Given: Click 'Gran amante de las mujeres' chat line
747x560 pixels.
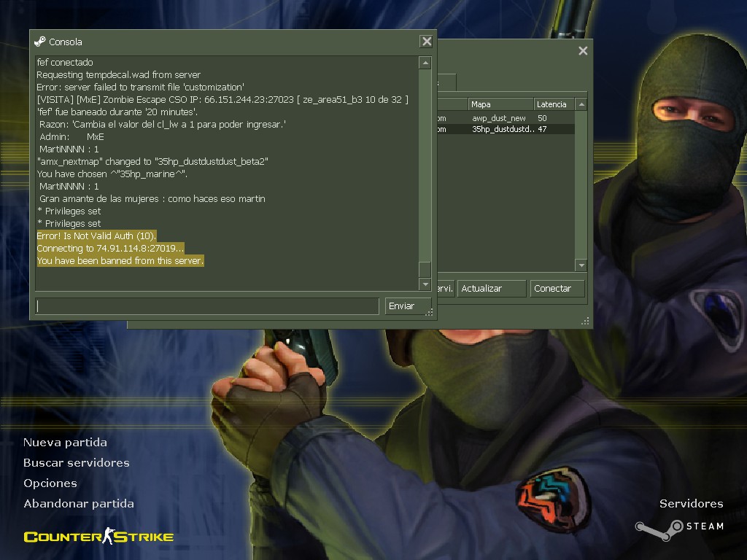Looking at the screenshot, I should [x=152, y=198].
